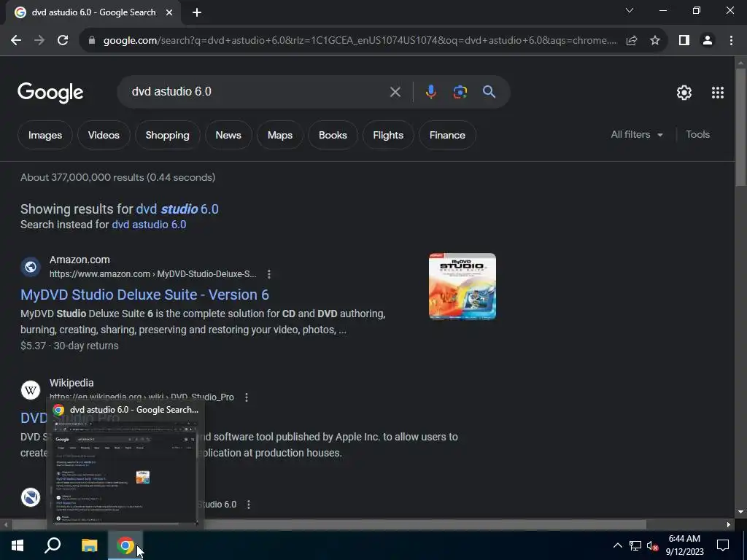The height and width of the screenshot is (560, 747).
Task: Search instead for 'dvd astudio 6.0'
Action: tap(149, 225)
